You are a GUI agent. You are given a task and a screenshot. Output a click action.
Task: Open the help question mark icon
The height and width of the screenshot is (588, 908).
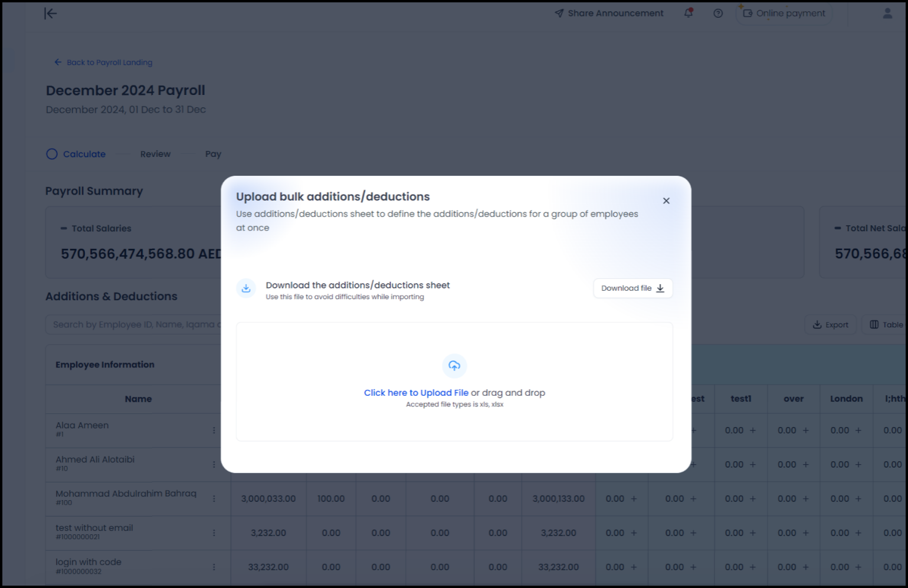(x=718, y=13)
